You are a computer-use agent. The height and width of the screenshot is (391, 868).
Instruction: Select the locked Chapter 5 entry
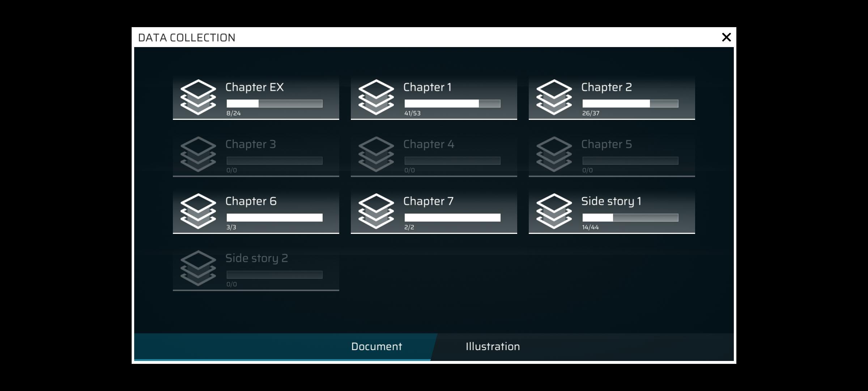click(x=612, y=155)
